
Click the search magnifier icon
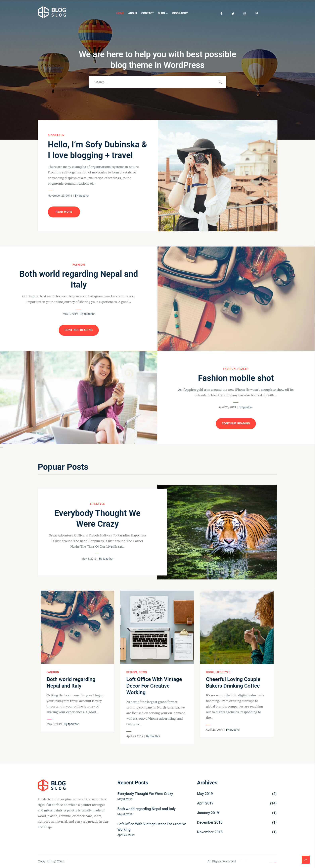tap(220, 82)
